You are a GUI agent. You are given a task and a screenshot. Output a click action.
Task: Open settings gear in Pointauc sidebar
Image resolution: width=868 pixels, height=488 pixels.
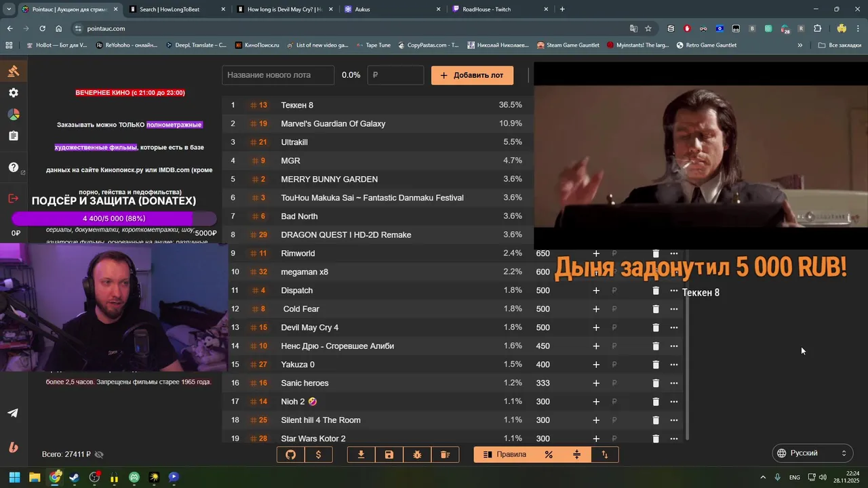tap(14, 93)
